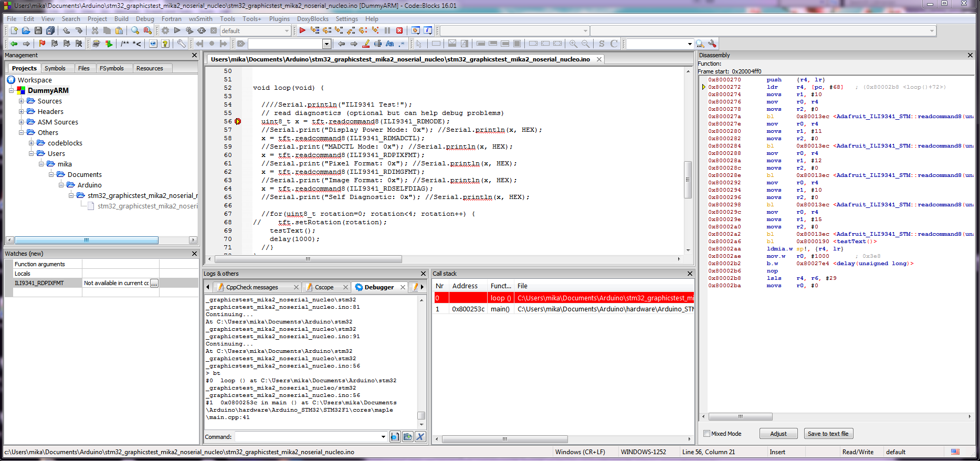This screenshot has height=461, width=980.
Task: Click the Disassembly horizontal scrollbar thumb
Action: tap(740, 416)
